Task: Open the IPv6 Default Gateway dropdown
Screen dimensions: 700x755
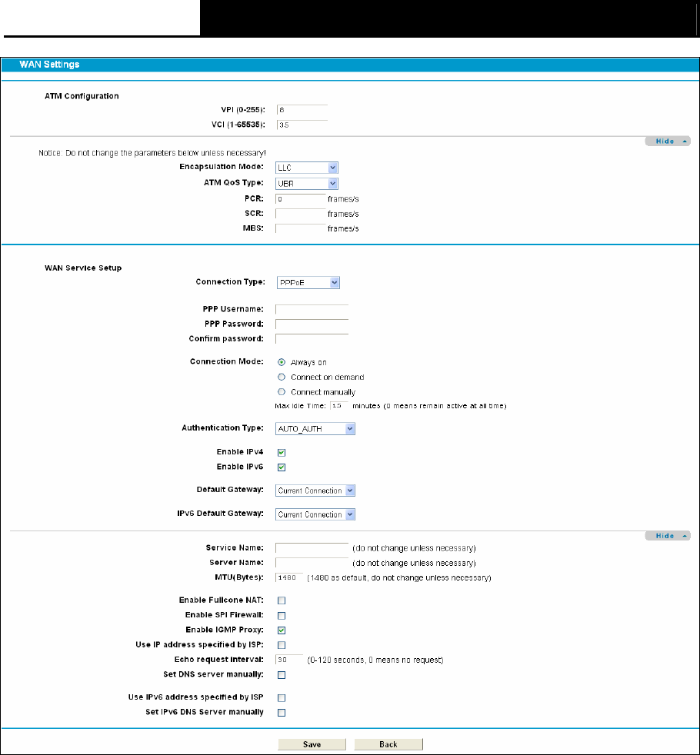Action: coord(315,514)
